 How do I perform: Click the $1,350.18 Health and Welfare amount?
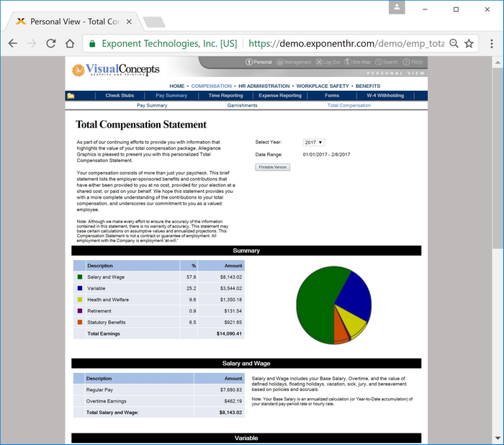point(231,300)
